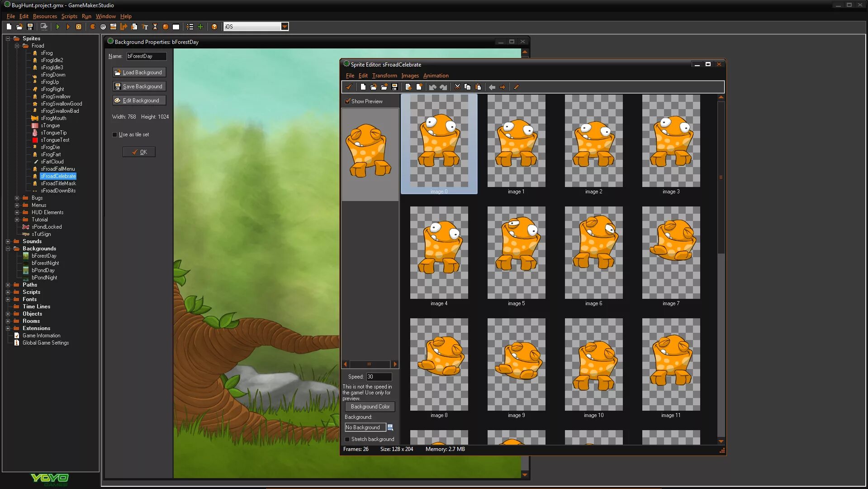
Task: Copy the image in Sprite Editor toolbar
Action: tap(468, 87)
